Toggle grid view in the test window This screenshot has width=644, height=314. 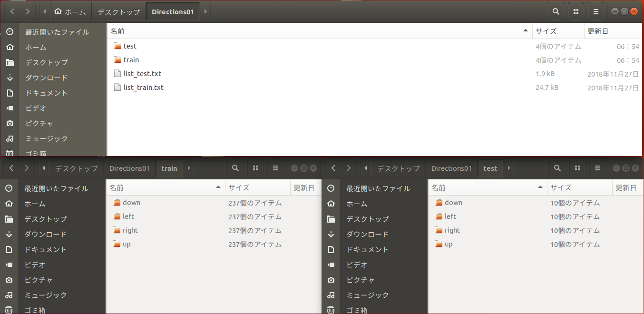[x=577, y=168]
